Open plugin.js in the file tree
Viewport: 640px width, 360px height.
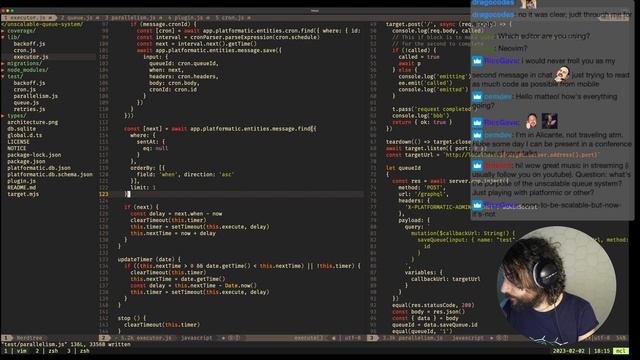pos(21,181)
